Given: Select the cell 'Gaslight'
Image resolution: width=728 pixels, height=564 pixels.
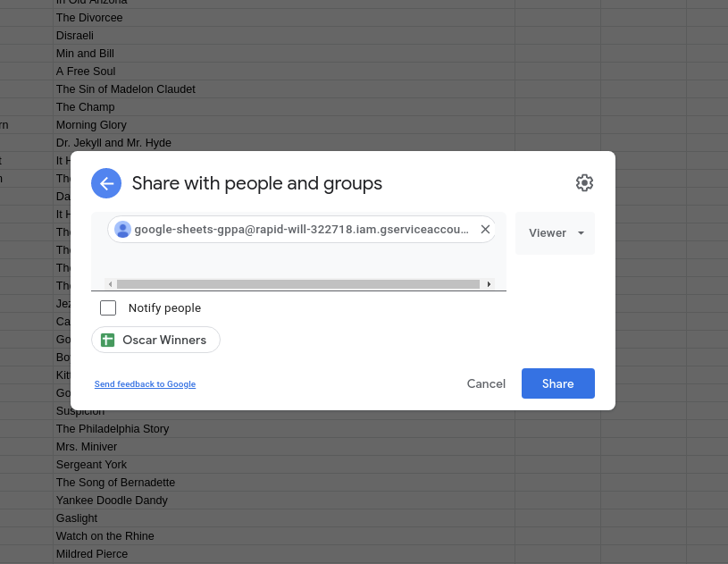Looking at the screenshot, I should click(284, 518).
